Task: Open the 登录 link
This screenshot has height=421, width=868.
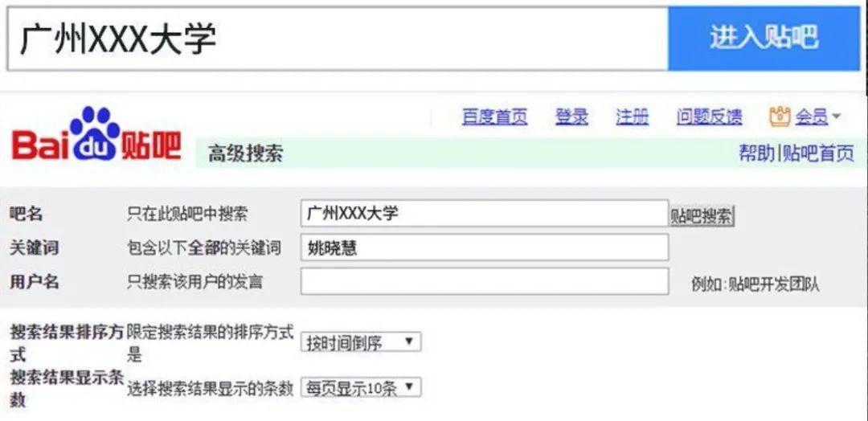Action: [572, 116]
